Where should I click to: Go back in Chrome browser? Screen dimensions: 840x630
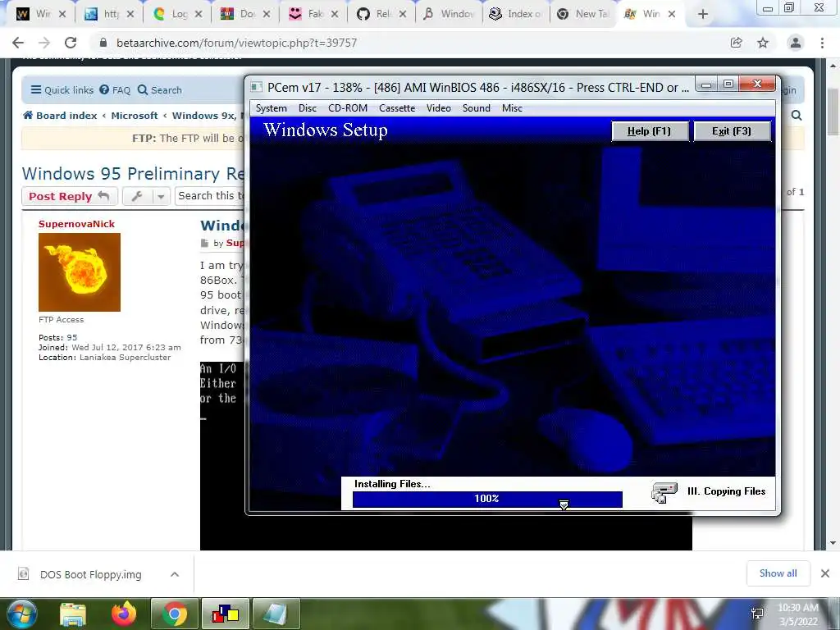[x=18, y=43]
